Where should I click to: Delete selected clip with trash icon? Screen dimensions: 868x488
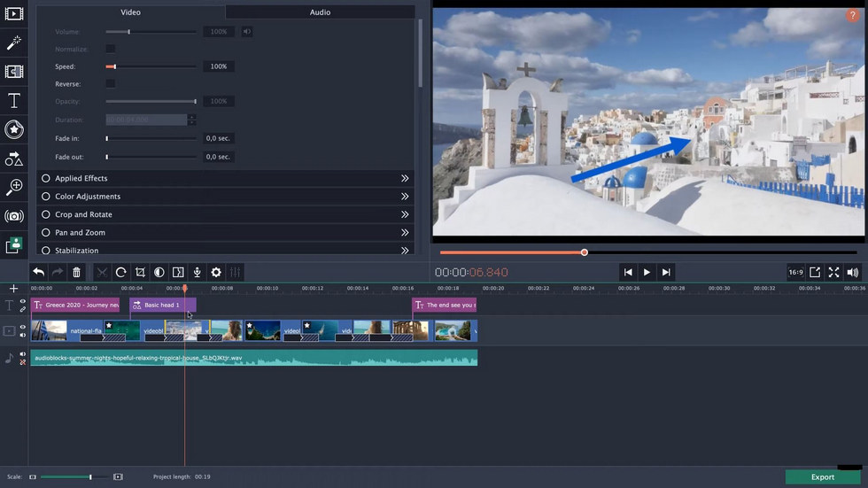coord(76,273)
